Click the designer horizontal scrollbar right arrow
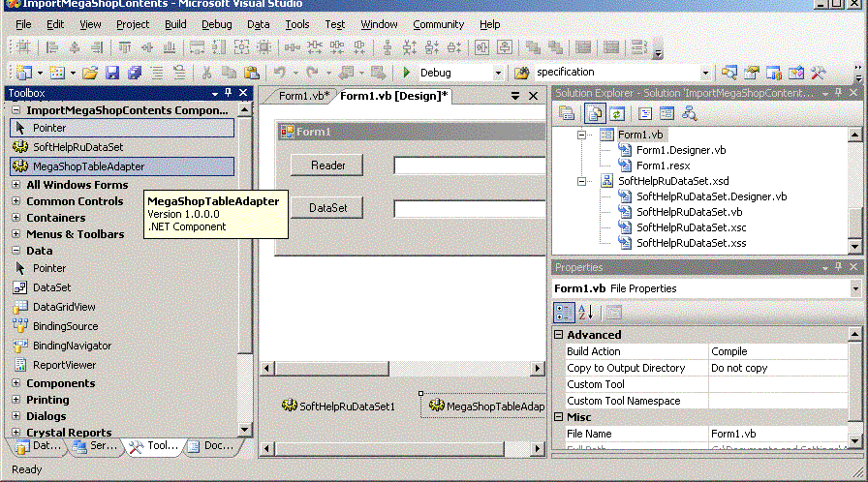Image resolution: width=868 pixels, height=482 pixels. click(x=537, y=368)
